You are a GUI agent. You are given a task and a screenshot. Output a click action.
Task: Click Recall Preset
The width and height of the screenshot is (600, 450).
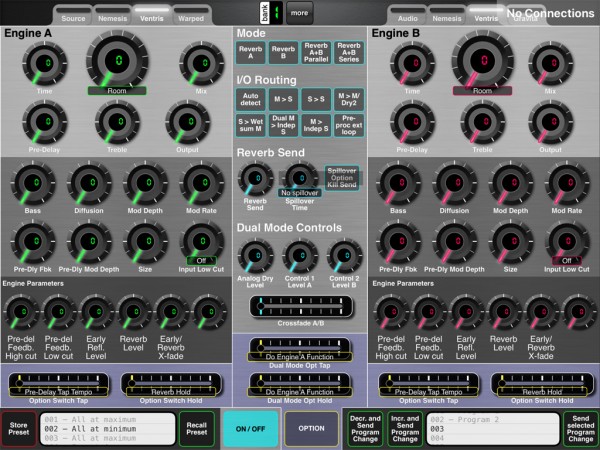click(x=197, y=429)
